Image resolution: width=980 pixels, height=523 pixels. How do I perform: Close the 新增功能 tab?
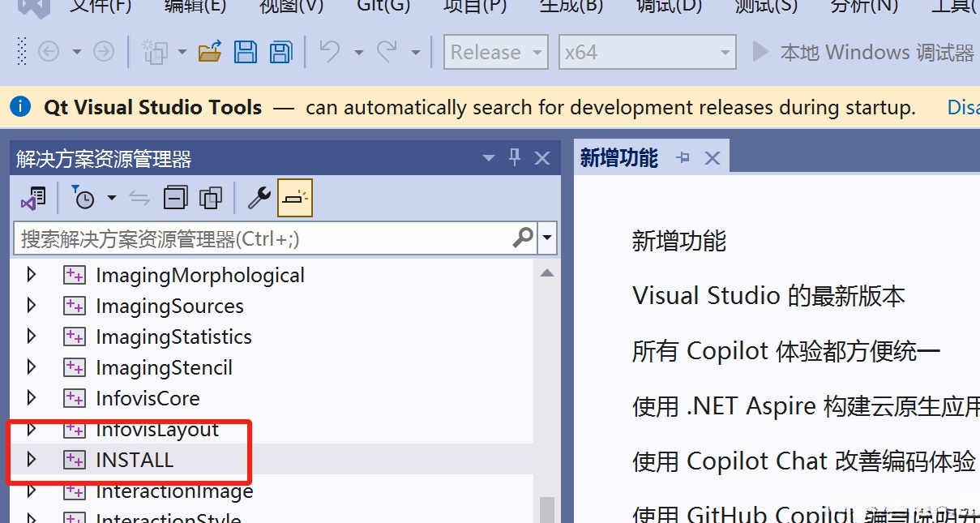click(713, 158)
